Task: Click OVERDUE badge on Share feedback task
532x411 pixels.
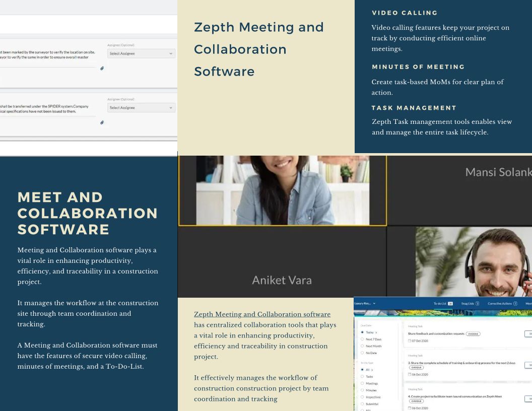Action: click(473, 334)
